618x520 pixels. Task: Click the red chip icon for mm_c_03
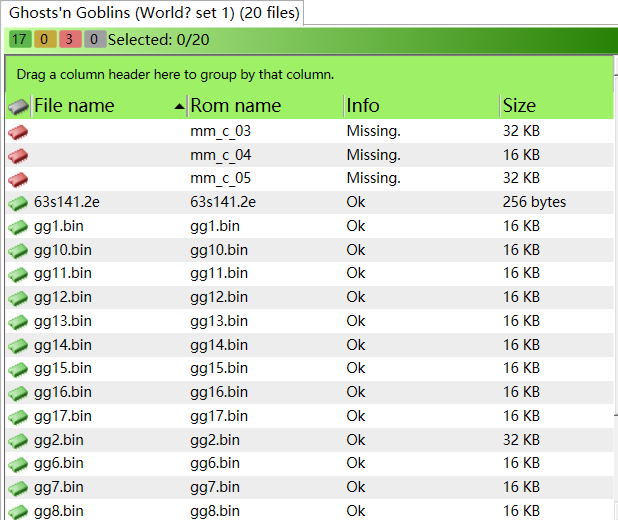tap(18, 132)
